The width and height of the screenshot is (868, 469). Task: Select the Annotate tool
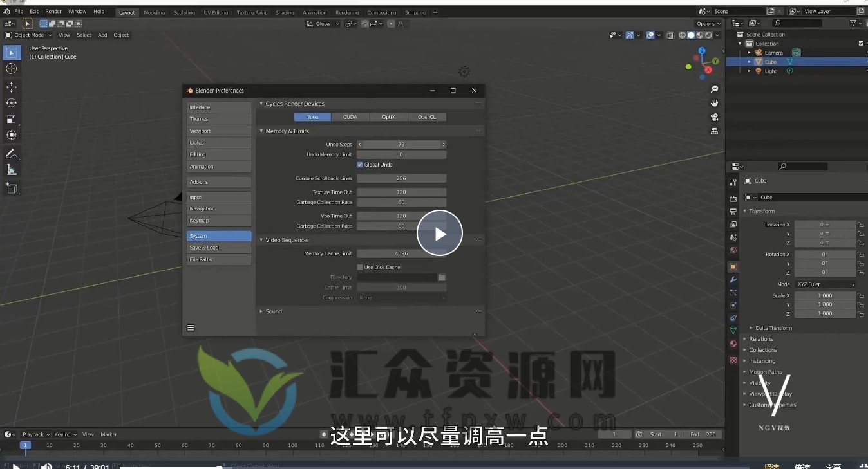(11, 154)
